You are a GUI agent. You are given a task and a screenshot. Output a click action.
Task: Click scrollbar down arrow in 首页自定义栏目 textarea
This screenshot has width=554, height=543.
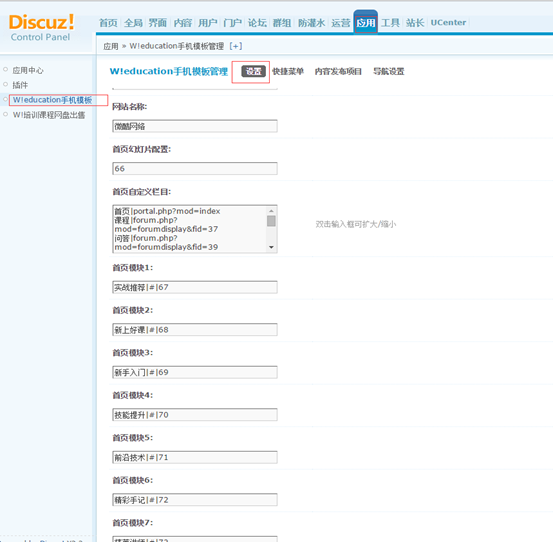coord(271,247)
